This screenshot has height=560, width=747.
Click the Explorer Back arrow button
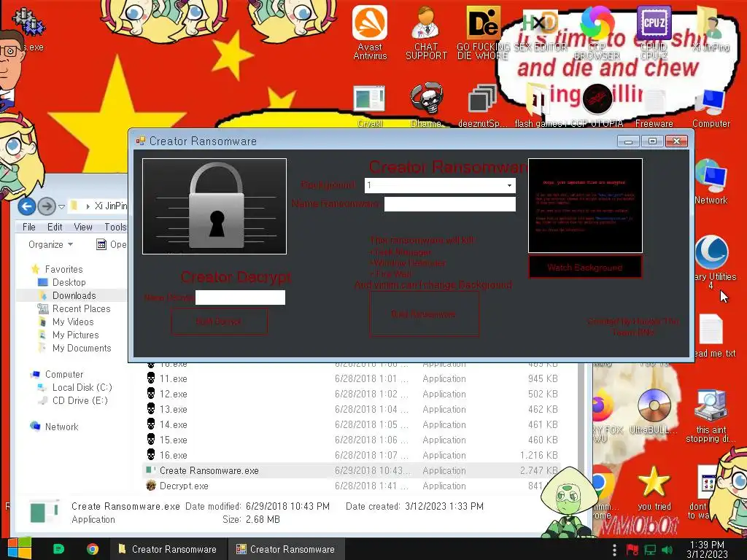click(27, 206)
